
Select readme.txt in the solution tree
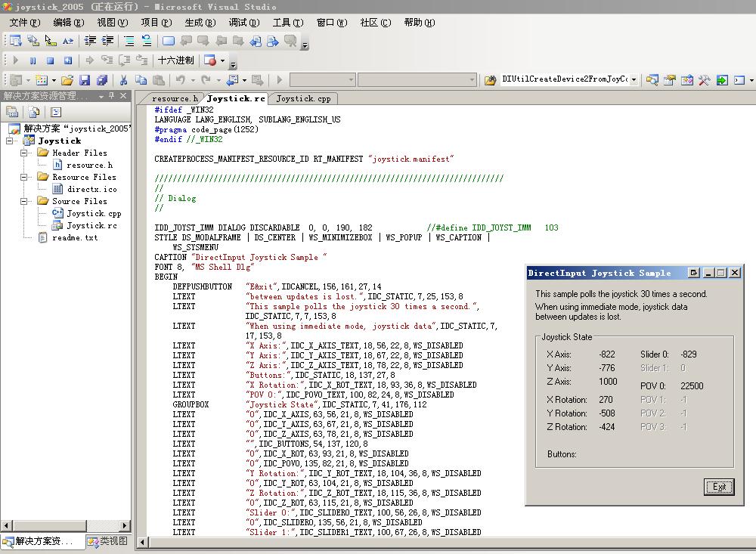click(75, 238)
